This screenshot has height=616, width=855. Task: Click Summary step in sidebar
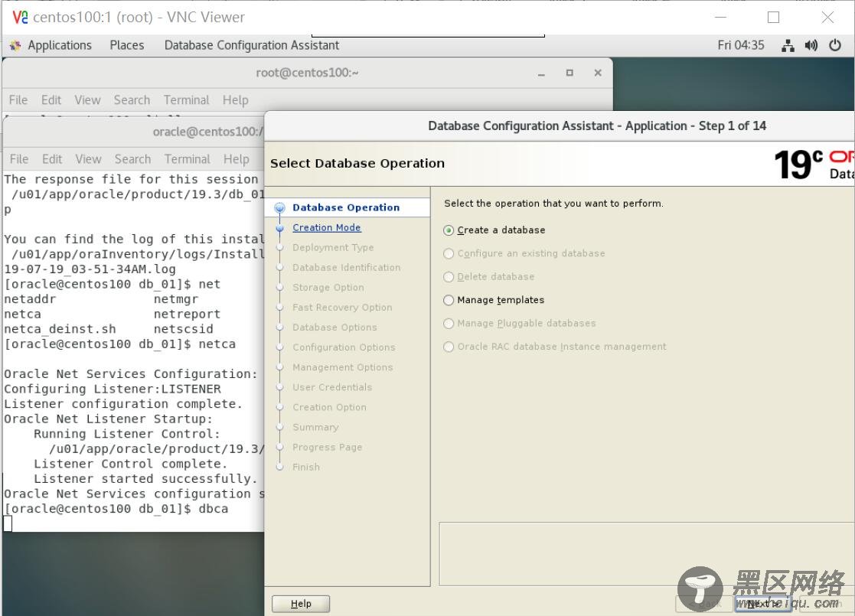click(x=315, y=428)
